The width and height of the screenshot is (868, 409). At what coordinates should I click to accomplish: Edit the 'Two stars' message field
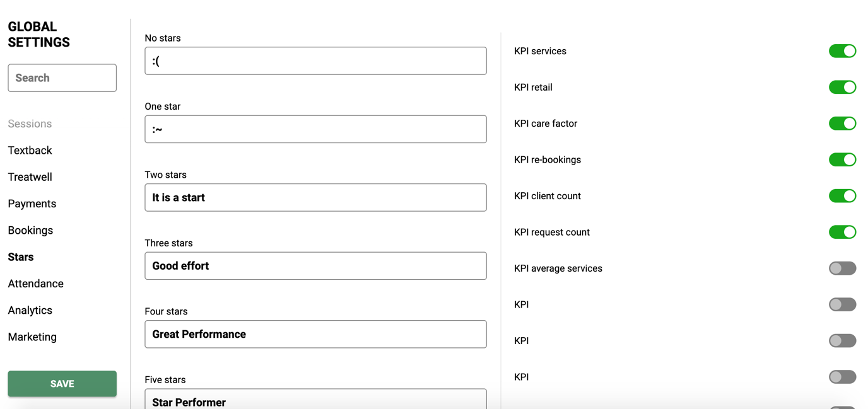click(315, 197)
